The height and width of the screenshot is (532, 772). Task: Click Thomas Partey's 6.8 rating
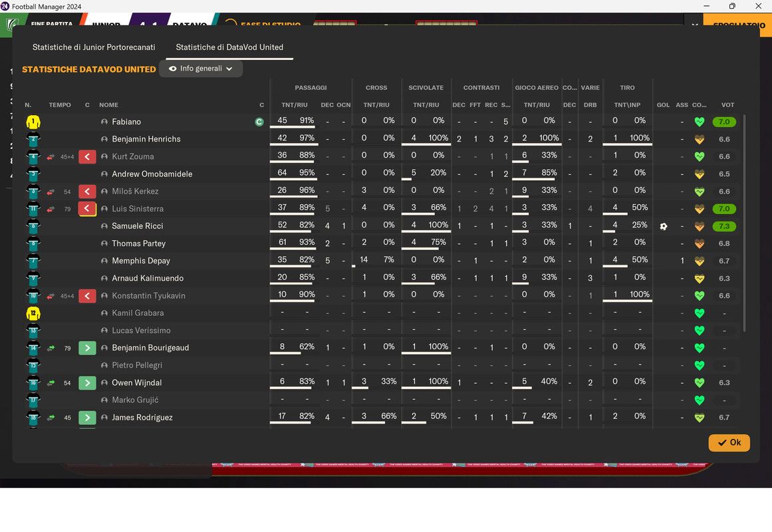click(x=723, y=243)
